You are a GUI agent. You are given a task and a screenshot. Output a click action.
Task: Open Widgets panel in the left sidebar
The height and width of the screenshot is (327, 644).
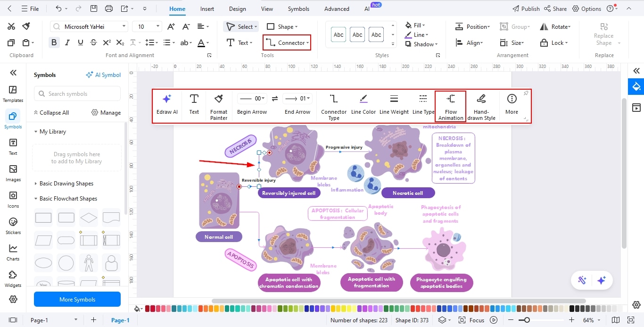(13, 279)
